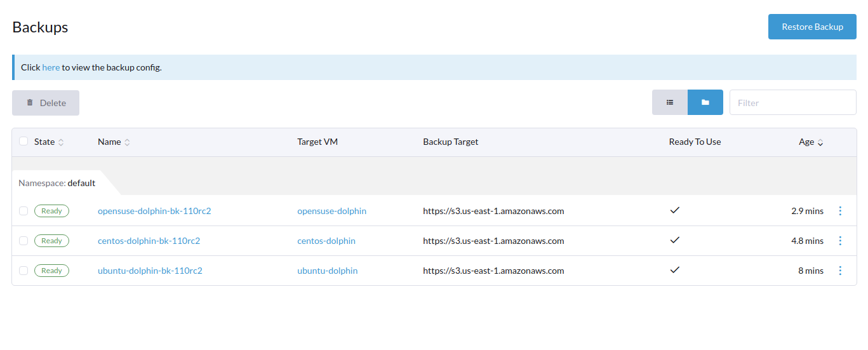
Task: Click Ready badge in ubuntu-dolphin-bk-110rc2 row
Action: pyautogui.click(x=51, y=271)
